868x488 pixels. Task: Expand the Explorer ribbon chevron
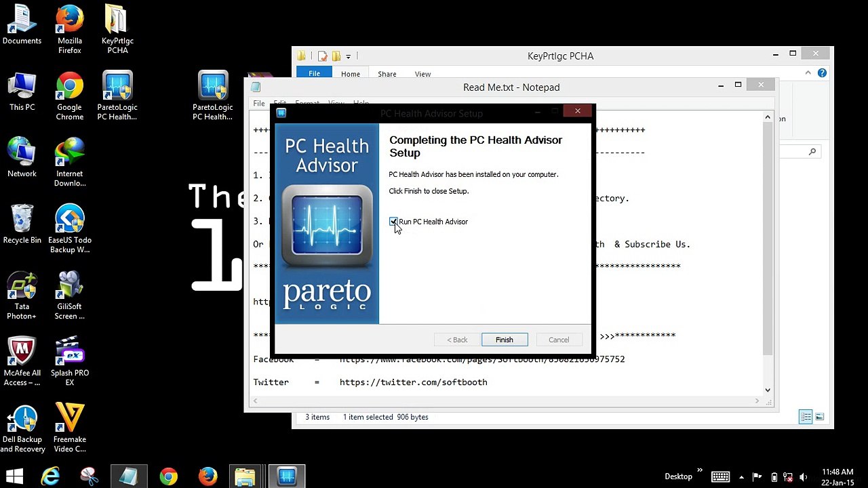pyautogui.click(x=808, y=73)
